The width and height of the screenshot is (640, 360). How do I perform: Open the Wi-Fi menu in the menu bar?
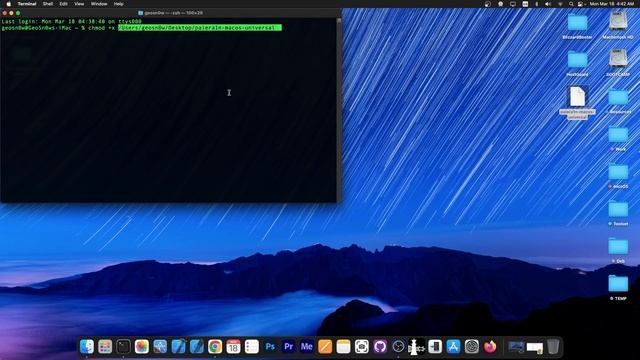[560, 4]
